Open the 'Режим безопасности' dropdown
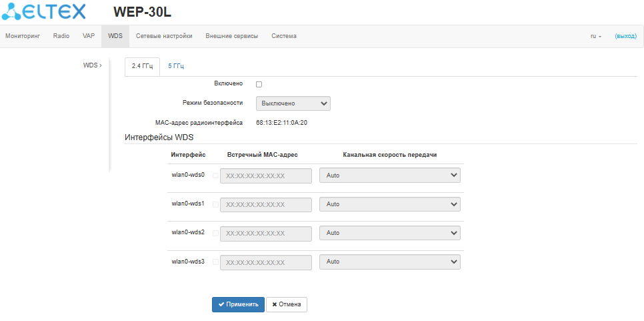Viewport: 644px width, 321px height. click(293, 103)
